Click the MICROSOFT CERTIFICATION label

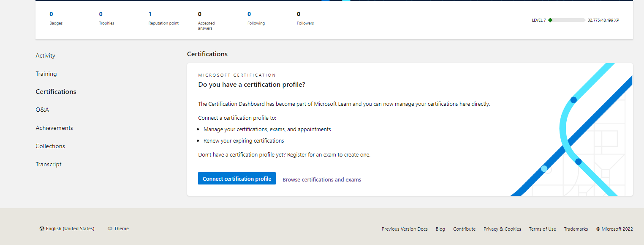[237, 75]
